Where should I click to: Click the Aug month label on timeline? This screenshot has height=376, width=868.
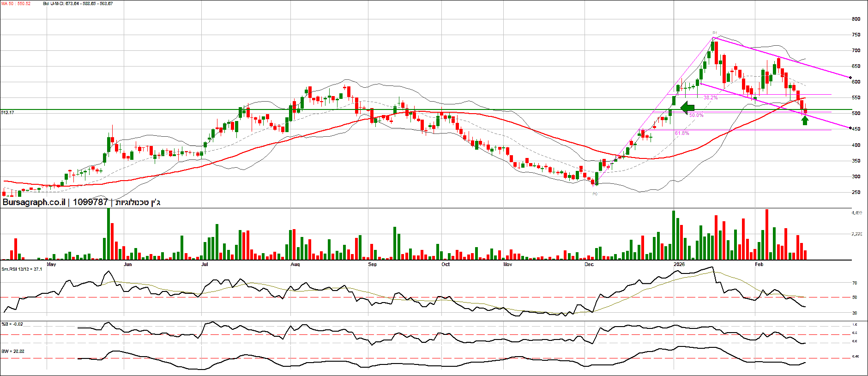coord(295,264)
